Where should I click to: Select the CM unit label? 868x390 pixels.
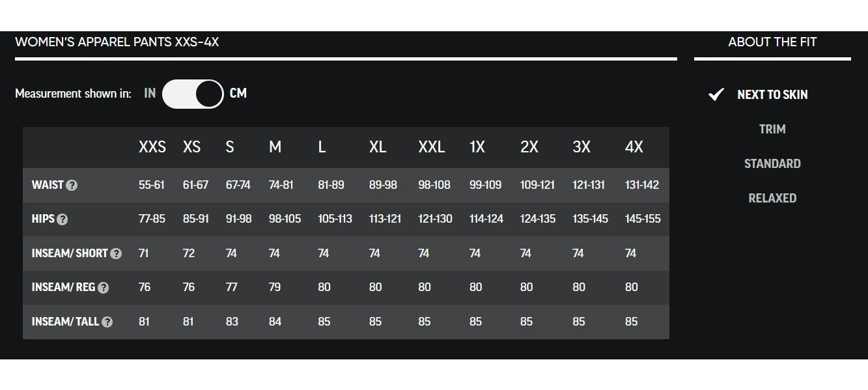click(238, 94)
